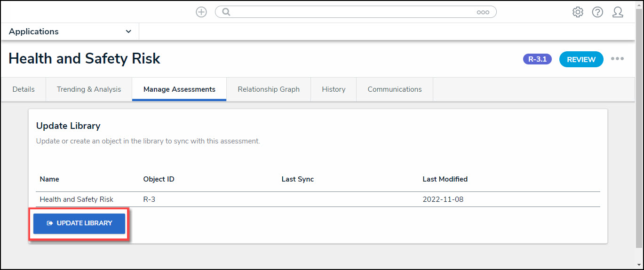The height and width of the screenshot is (270, 644).
Task: Go to the Relationship Graph tab
Action: [x=269, y=89]
